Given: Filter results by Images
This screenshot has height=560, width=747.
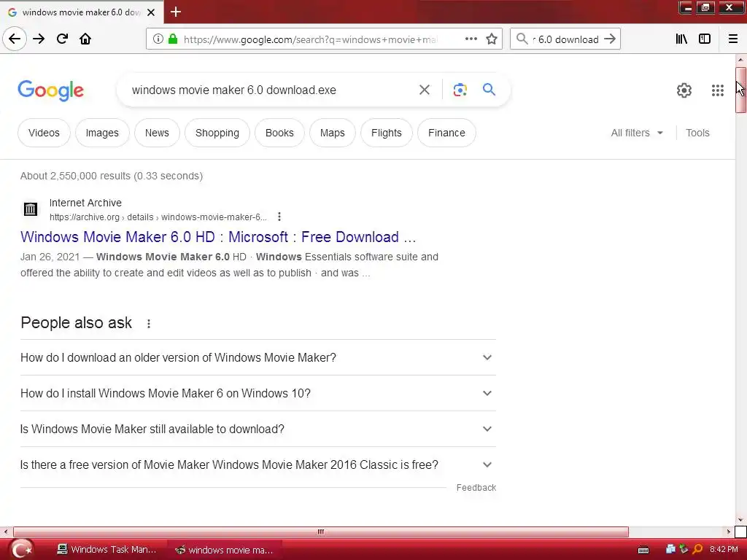Looking at the screenshot, I should [102, 133].
